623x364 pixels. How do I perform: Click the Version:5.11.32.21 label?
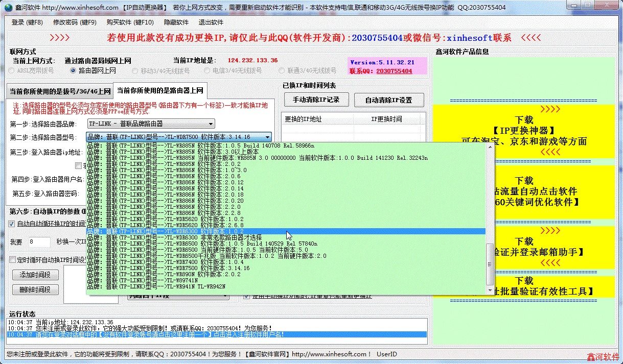click(382, 62)
